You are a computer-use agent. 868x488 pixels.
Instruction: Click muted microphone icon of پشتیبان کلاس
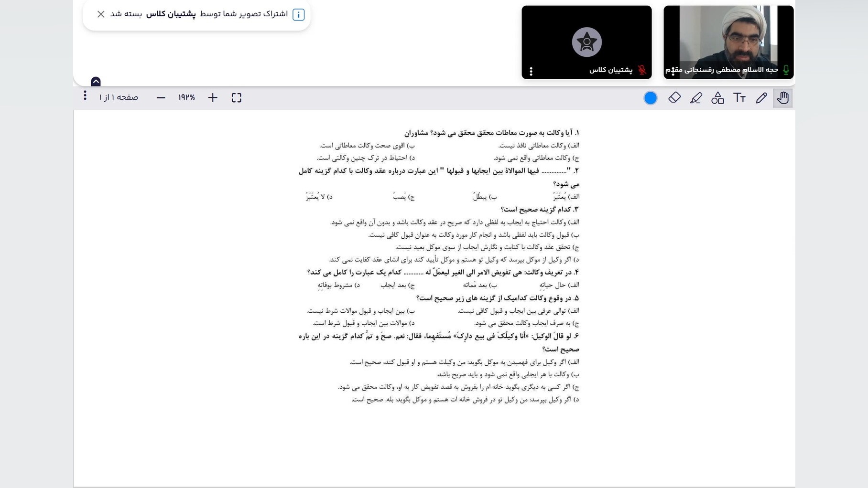pyautogui.click(x=642, y=70)
